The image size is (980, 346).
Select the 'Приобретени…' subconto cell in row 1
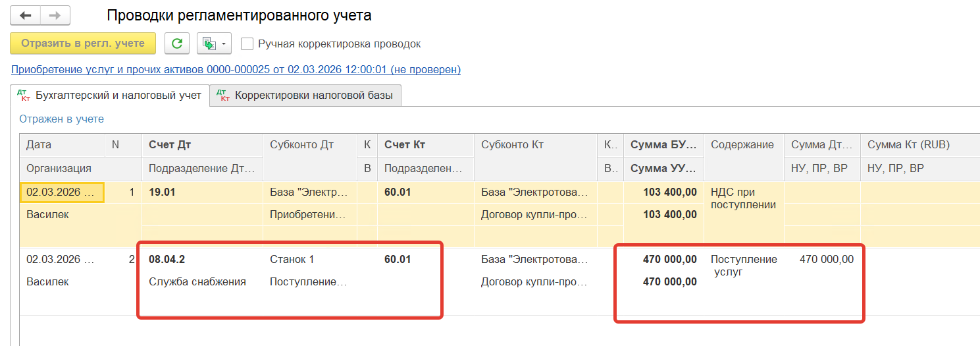[310, 215]
